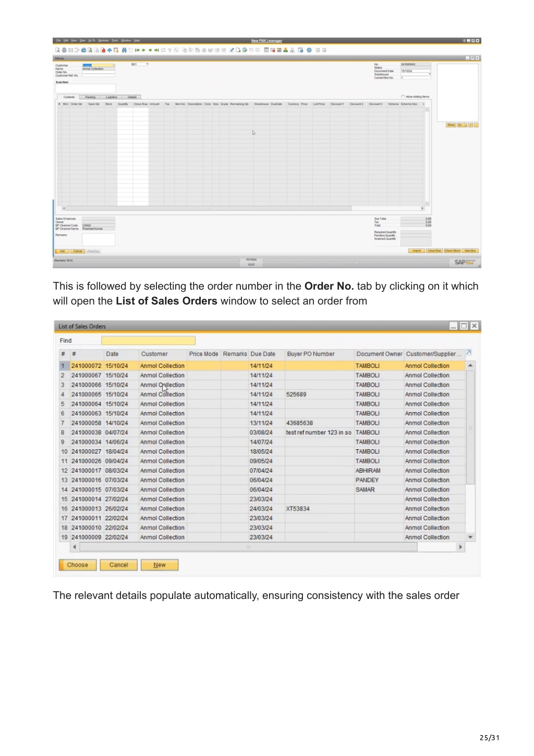Click the Import button
This screenshot has width=534, height=756.
417,251
